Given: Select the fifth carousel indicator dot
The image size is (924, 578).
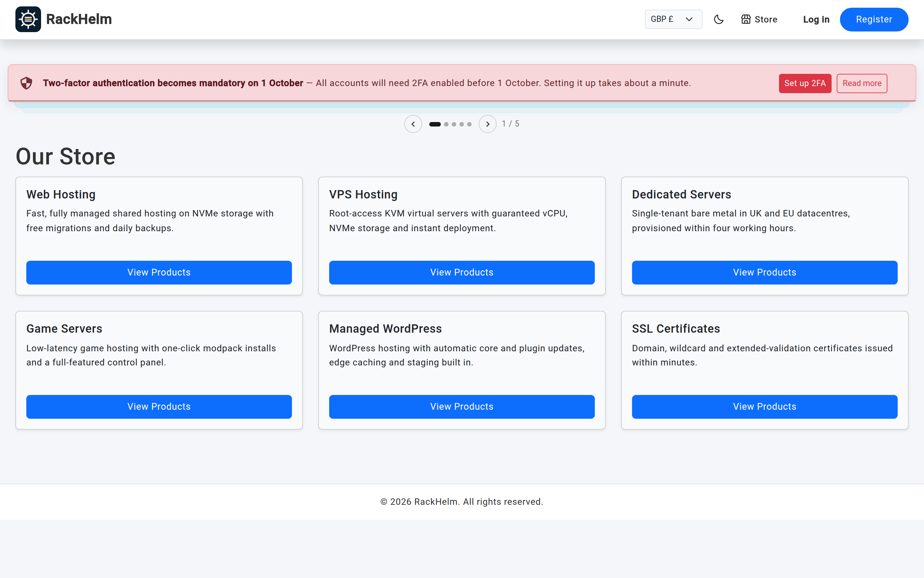Looking at the screenshot, I should tap(469, 124).
